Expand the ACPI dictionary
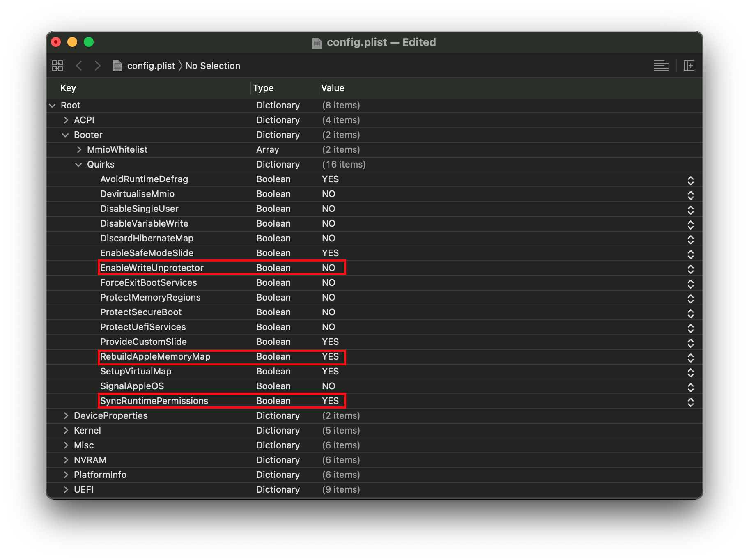749x560 pixels. [x=66, y=120]
